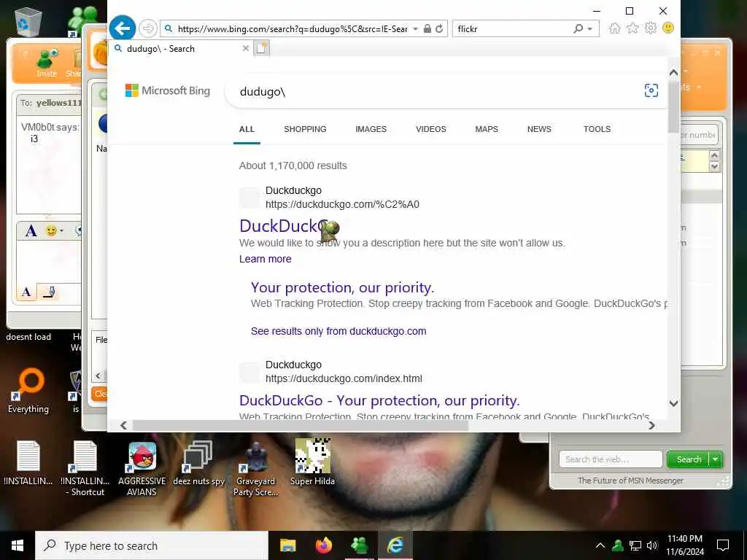Open Bing TOOLS filter menu
The height and width of the screenshot is (560, 747).
tap(597, 129)
